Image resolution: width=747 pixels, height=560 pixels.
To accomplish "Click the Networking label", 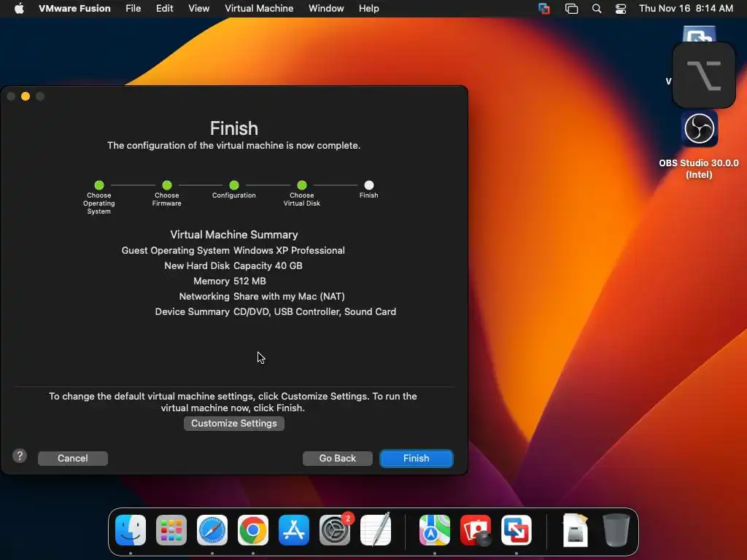I will [204, 296].
